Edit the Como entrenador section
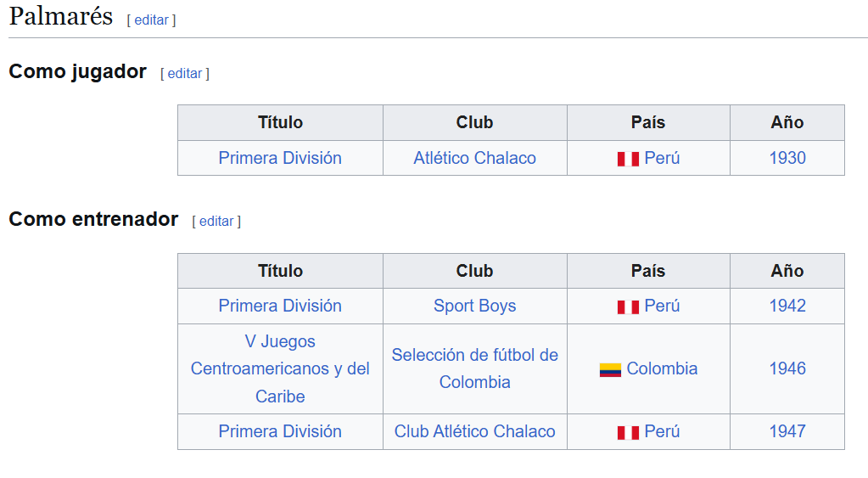Image resolution: width=868 pixels, height=478 pixels. coord(216,221)
